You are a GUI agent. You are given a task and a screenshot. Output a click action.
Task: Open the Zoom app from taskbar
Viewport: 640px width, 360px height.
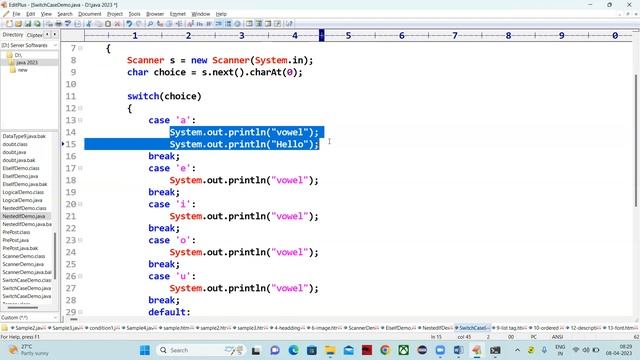[x=440, y=350]
